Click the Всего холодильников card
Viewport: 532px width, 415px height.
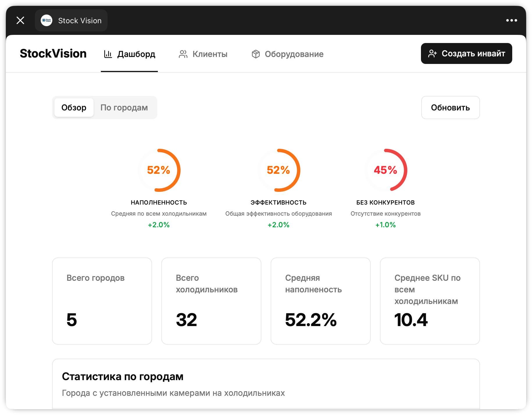click(x=211, y=301)
